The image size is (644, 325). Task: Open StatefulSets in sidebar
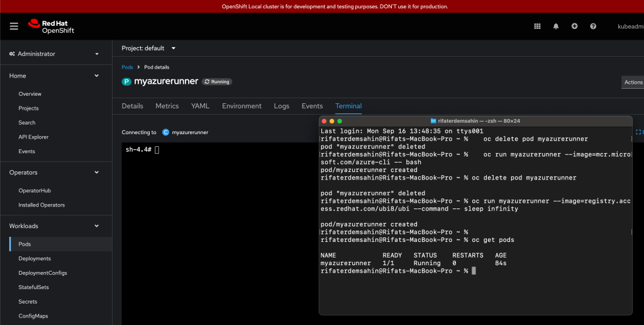pos(34,287)
